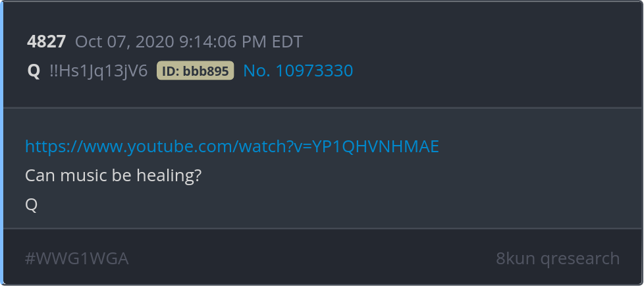
Task: Click the YP1QHVNHMAE video ID in URL
Action: 376,146
